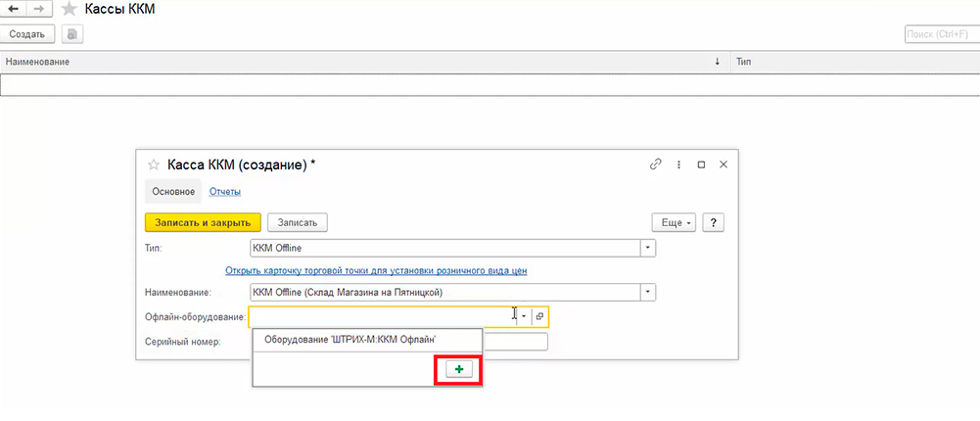
Task: Go forward with the right arrow
Action: click(x=40, y=9)
